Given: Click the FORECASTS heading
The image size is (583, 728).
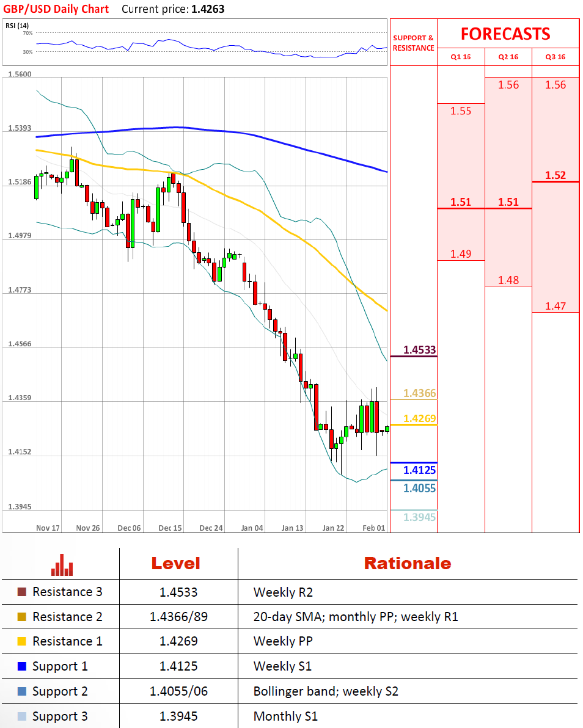Looking at the screenshot, I should 505,34.
